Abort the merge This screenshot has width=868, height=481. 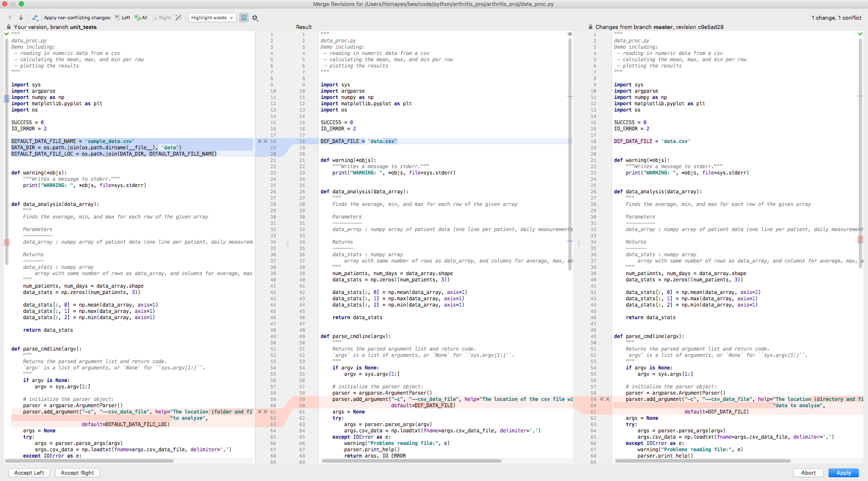coord(808,473)
